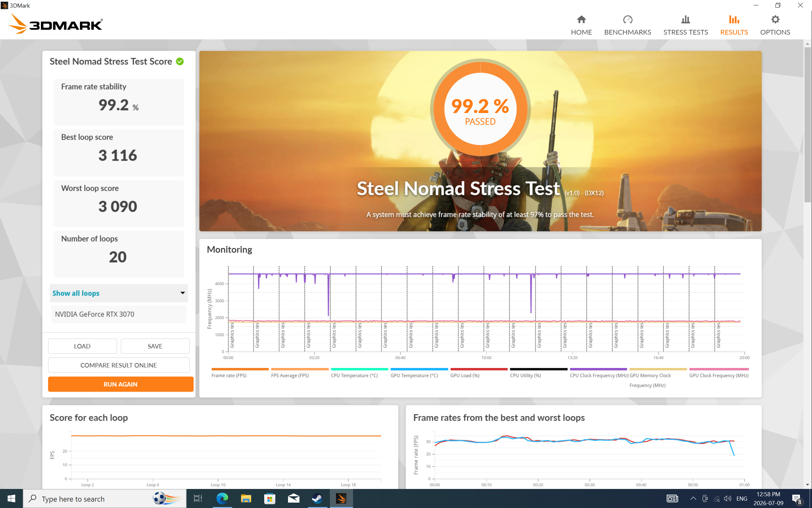The height and width of the screenshot is (508, 812).
Task: Click the LOAD button
Action: point(82,346)
